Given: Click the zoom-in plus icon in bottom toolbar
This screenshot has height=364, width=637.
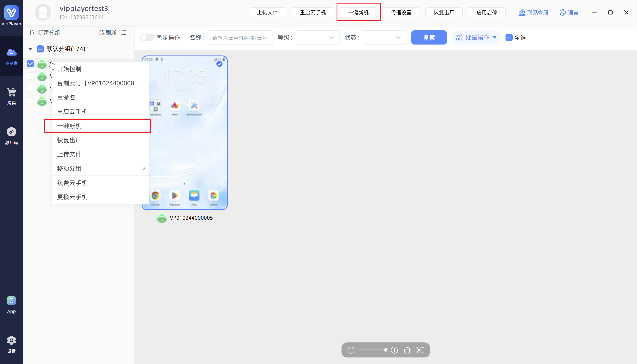Looking at the screenshot, I should (394, 350).
